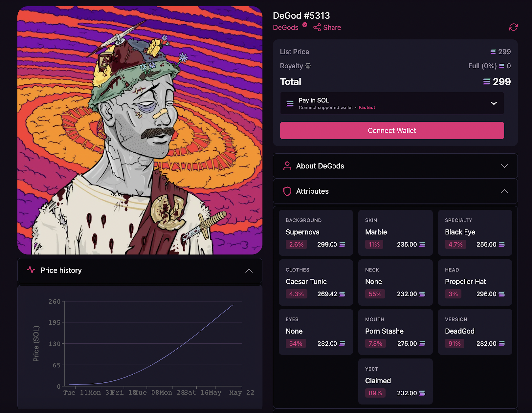Click the Solana icon next to 296.00 Propeller Hat

tap(502, 294)
